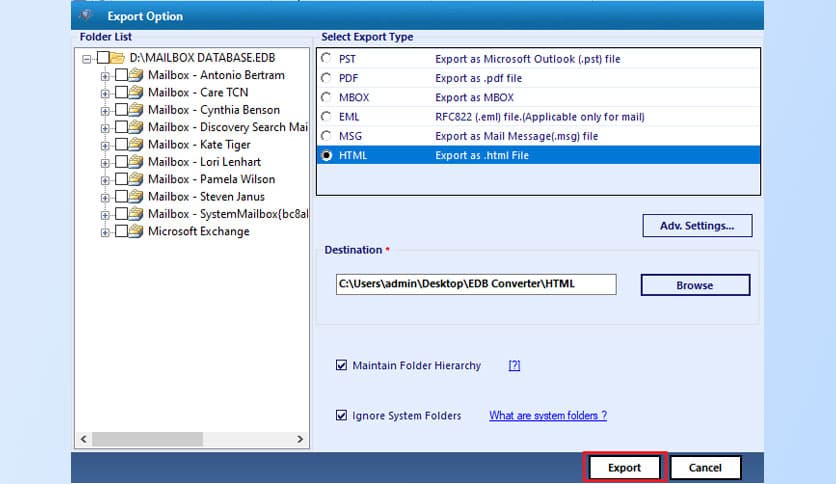Check the Mailbox - Lori Lenhart checkbox
Screen dimensions: 836x484
point(122,162)
